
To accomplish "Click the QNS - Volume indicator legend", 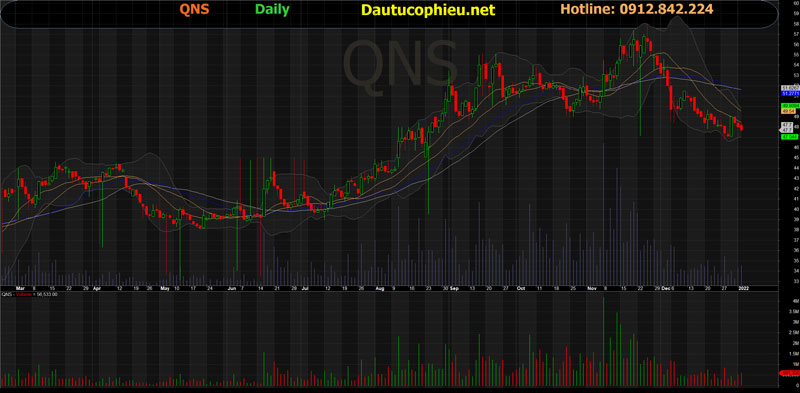I will 30,294.
